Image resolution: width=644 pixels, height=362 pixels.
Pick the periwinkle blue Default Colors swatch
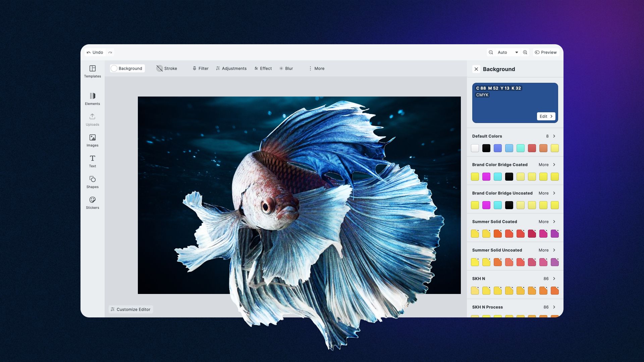coord(498,148)
